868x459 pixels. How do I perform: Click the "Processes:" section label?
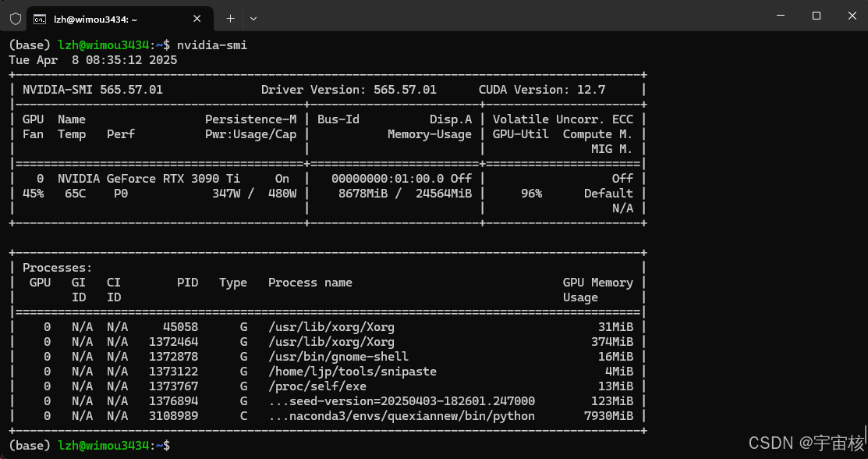58,268
